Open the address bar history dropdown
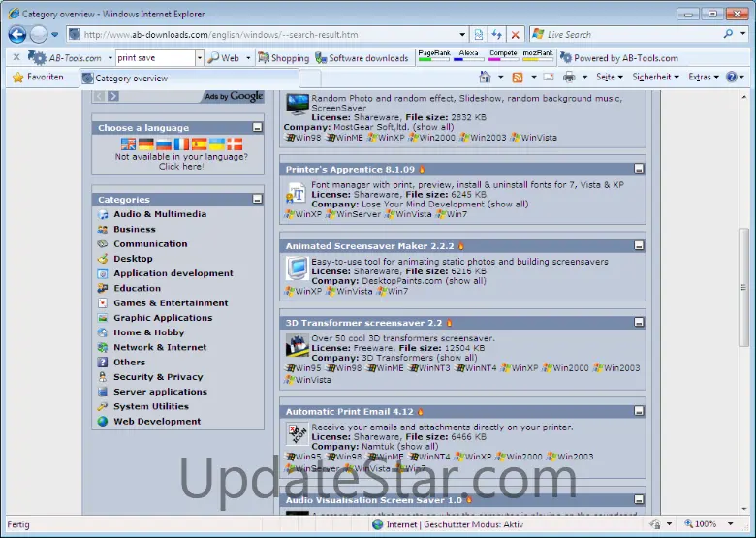756x538 pixels. [x=462, y=34]
